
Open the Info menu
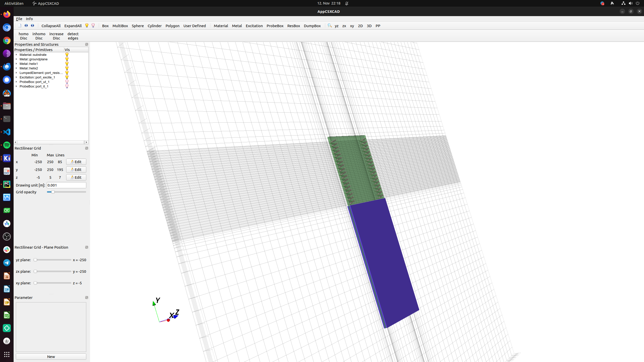click(29, 19)
